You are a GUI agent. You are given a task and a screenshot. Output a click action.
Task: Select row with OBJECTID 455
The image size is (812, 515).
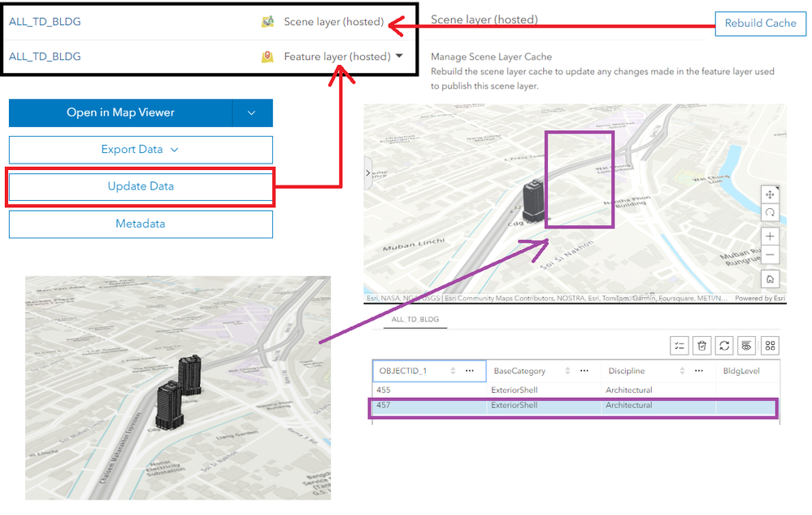coord(575,391)
